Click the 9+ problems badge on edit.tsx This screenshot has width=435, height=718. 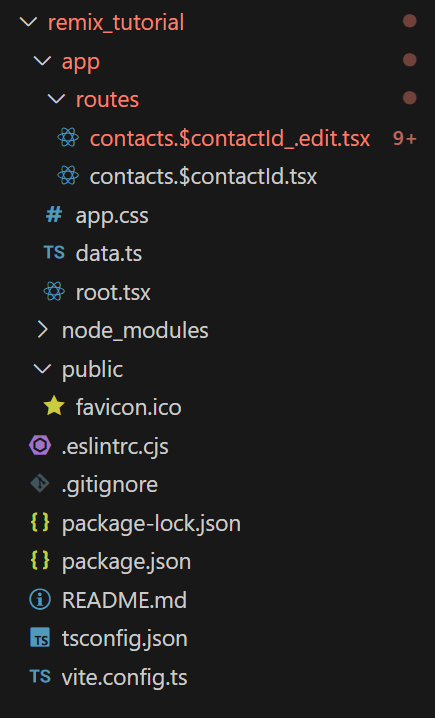pos(405,138)
